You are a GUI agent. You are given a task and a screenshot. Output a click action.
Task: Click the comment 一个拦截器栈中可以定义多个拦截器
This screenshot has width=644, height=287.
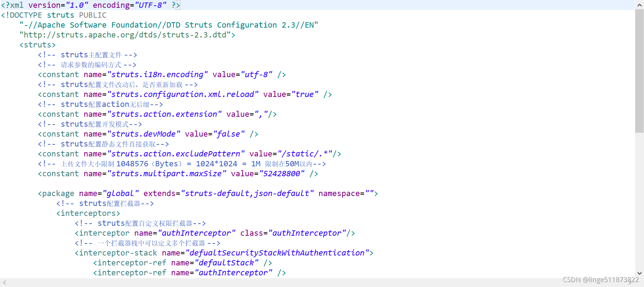click(x=147, y=243)
